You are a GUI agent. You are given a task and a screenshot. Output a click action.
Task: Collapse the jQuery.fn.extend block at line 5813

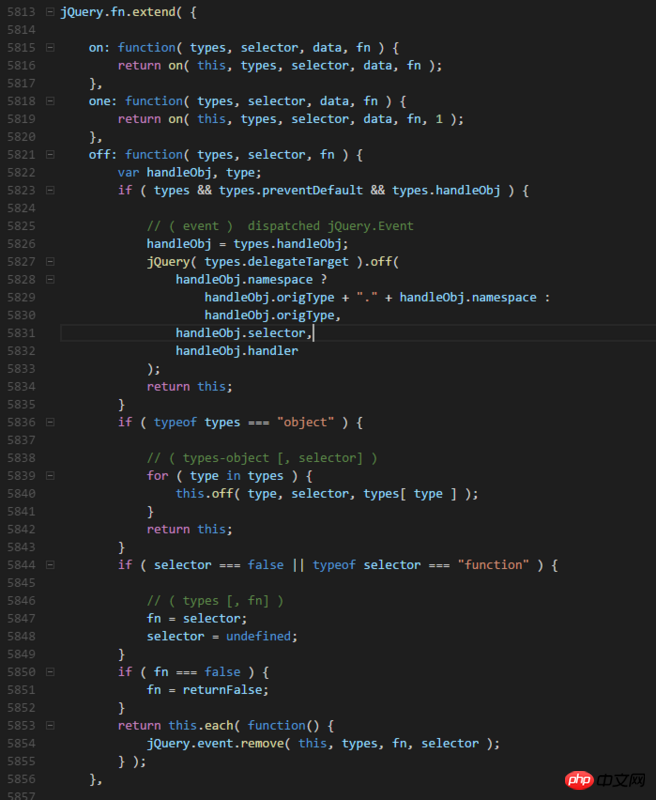50,12
